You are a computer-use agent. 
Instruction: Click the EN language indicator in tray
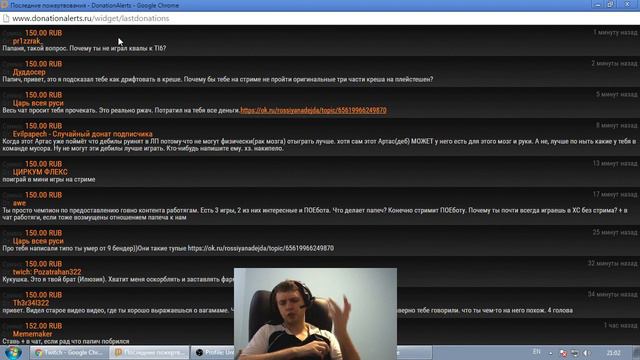tap(536, 352)
